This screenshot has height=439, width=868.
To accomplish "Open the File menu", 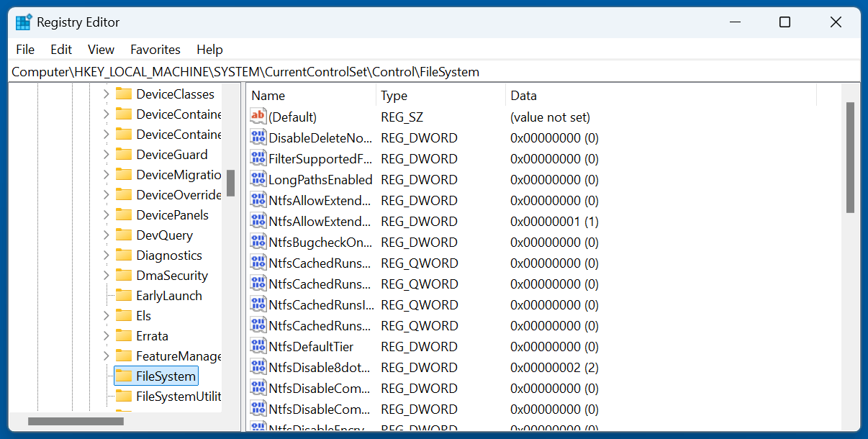I will coord(25,50).
